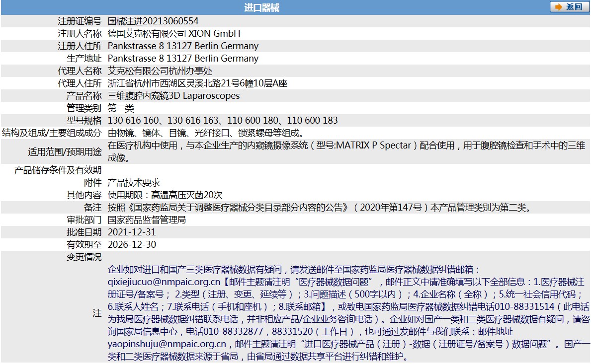
Task: Click the 注册证编号 label
Action: tap(80, 21)
